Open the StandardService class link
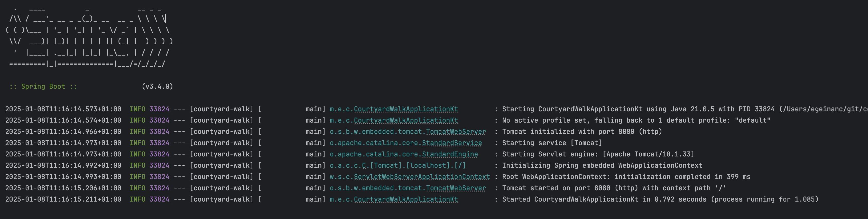The height and width of the screenshot is (219, 868). tap(451, 143)
